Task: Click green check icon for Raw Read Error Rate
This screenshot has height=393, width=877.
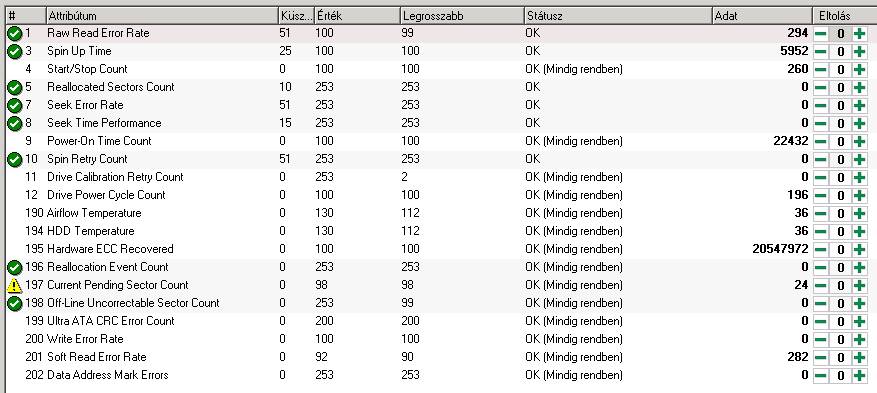Action: [14, 34]
